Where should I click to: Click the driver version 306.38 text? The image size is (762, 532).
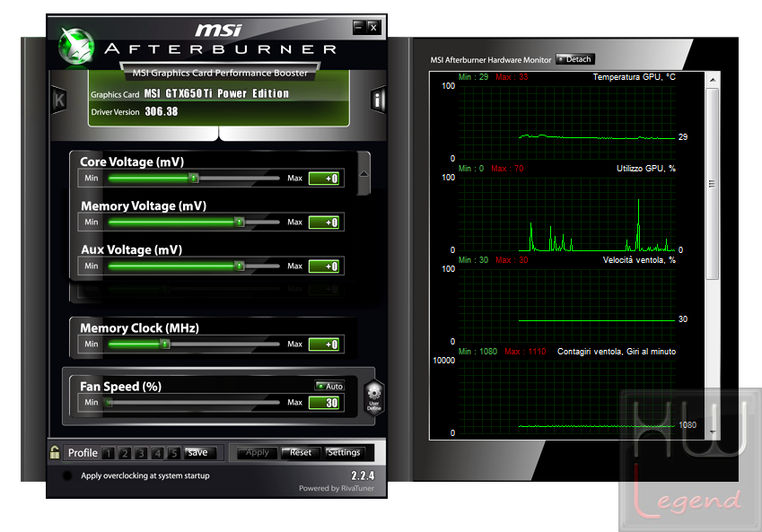[x=162, y=112]
